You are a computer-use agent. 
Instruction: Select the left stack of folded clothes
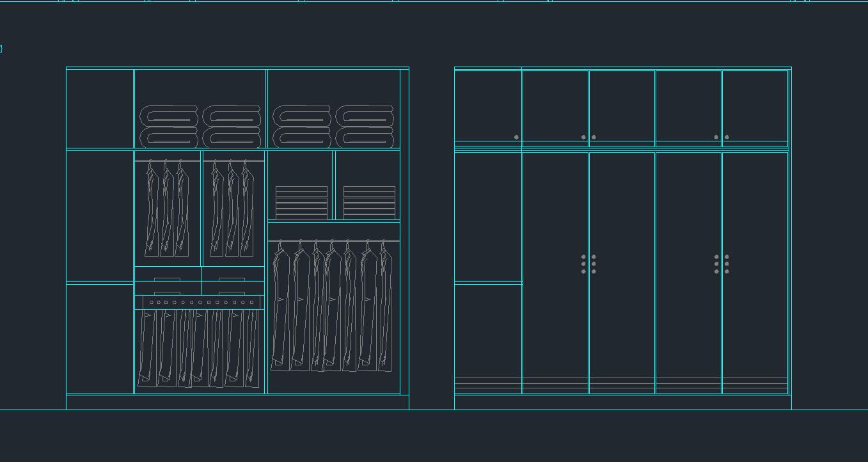point(301,203)
